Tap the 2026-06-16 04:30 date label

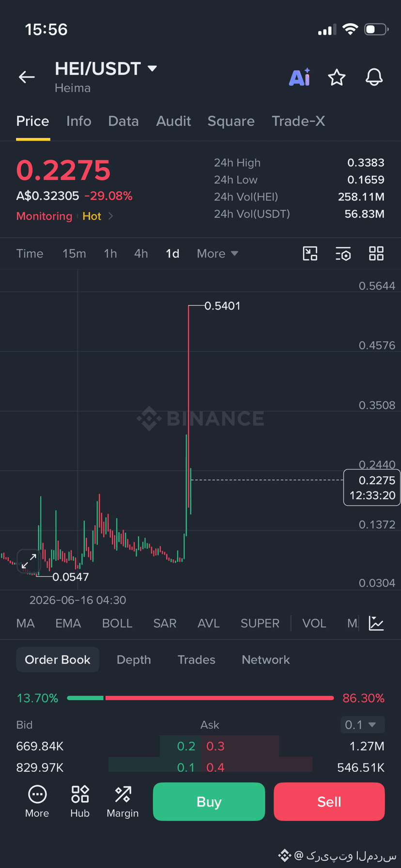pos(77,600)
